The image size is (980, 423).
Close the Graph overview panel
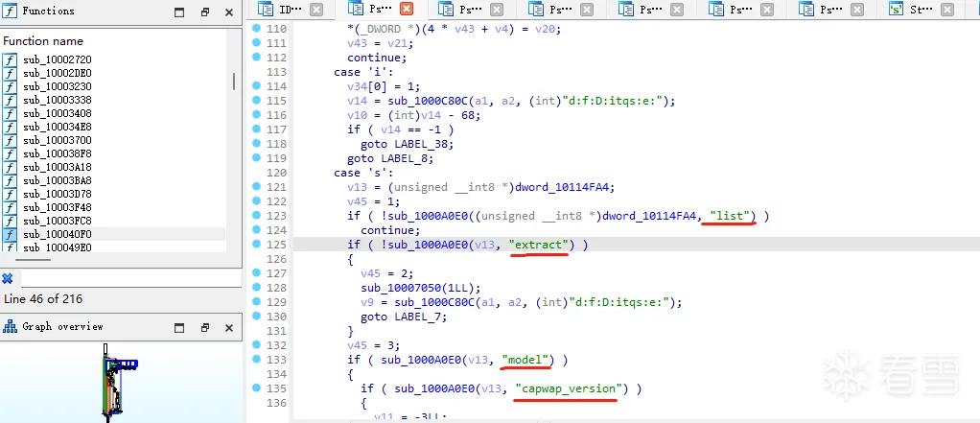pos(229,327)
